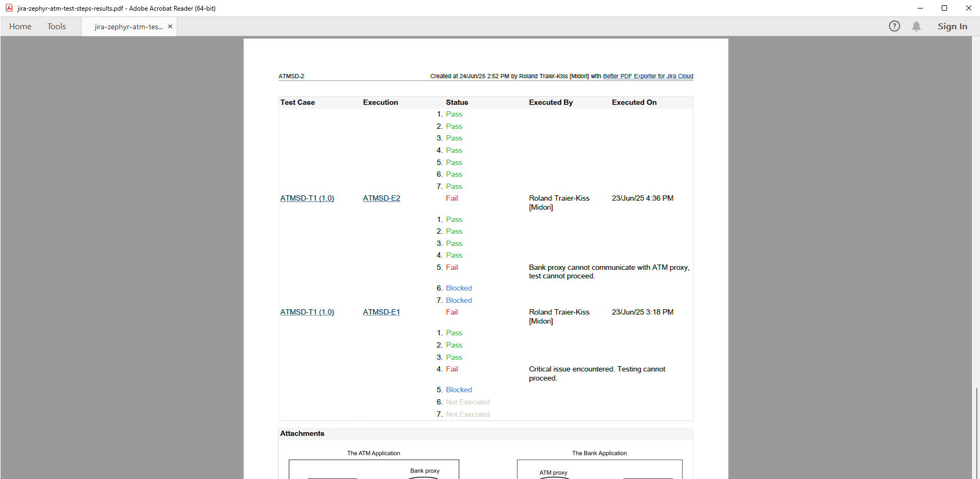Click the ATM proxy diagram label
Image resolution: width=980 pixels, height=479 pixels.
[553, 473]
